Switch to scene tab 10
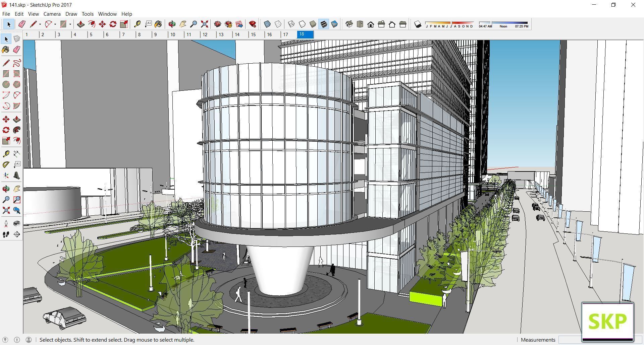The width and height of the screenshot is (644, 345). [176, 34]
